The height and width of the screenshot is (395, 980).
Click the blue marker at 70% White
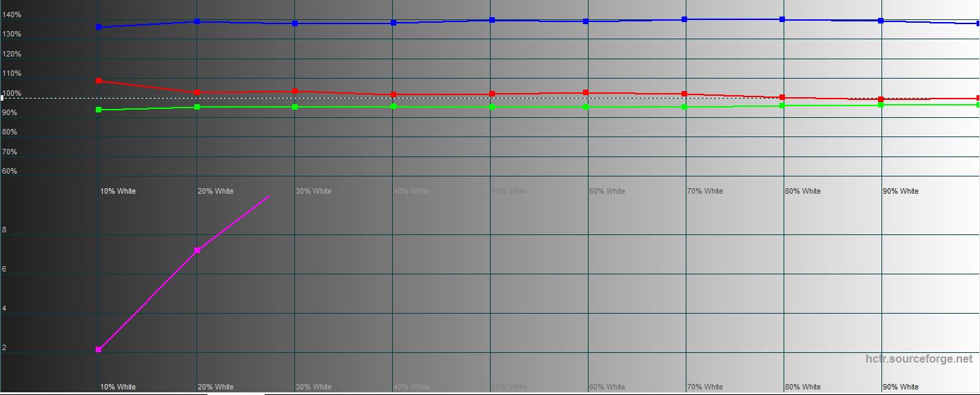pos(684,19)
